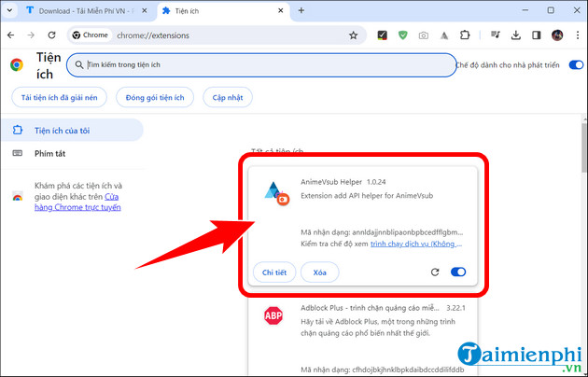The image size is (588, 377).
Task: Go back with the browser back arrow
Action: (x=14, y=35)
